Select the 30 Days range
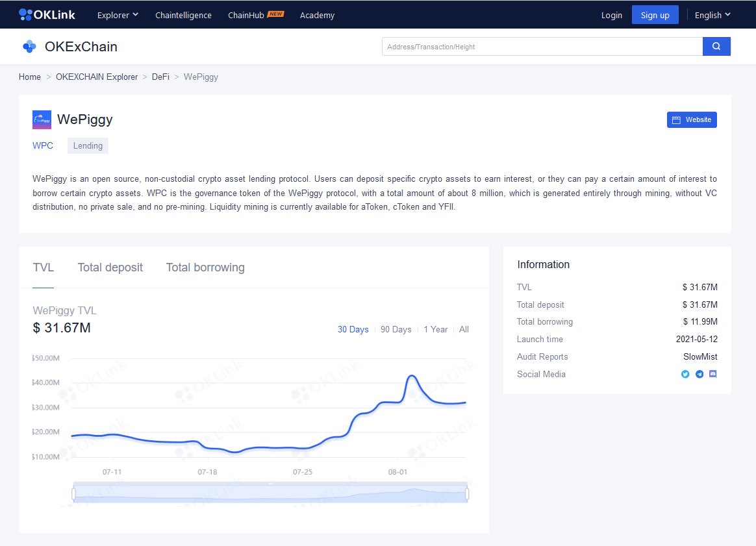The height and width of the screenshot is (546, 756). 353,329
